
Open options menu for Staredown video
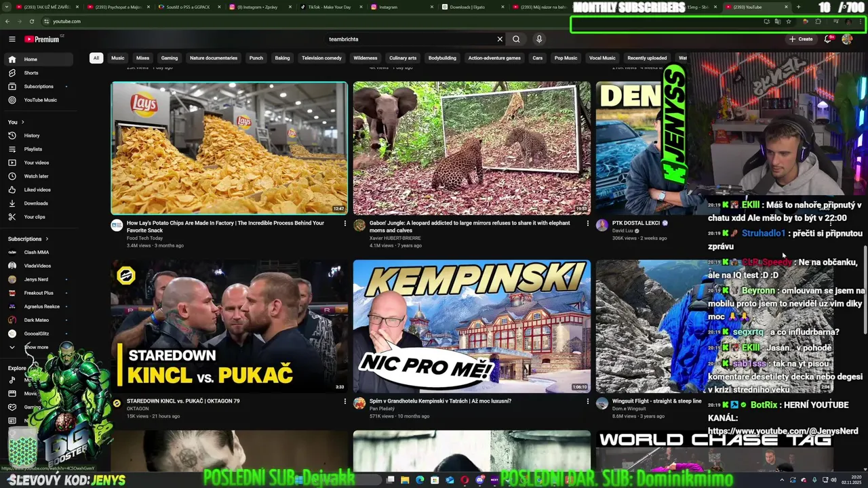click(344, 401)
